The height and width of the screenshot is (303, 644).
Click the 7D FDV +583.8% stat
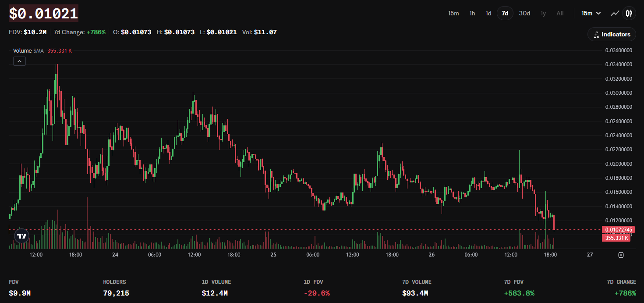(x=519, y=288)
